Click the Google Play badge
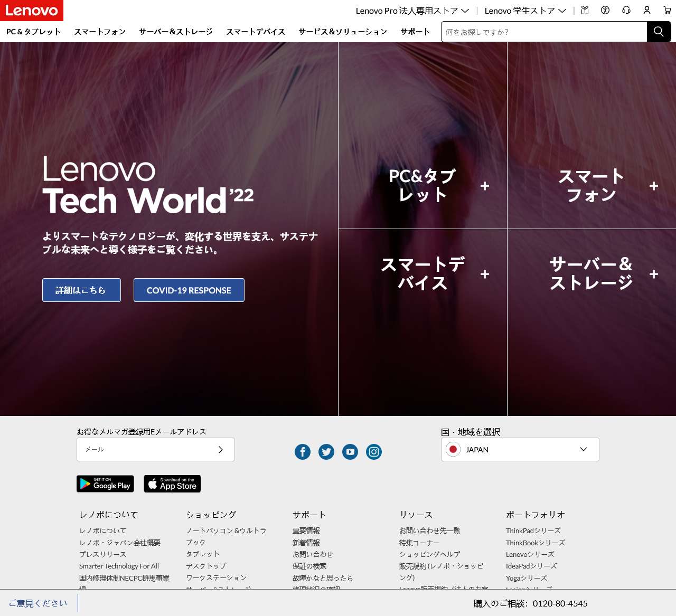 tap(105, 484)
